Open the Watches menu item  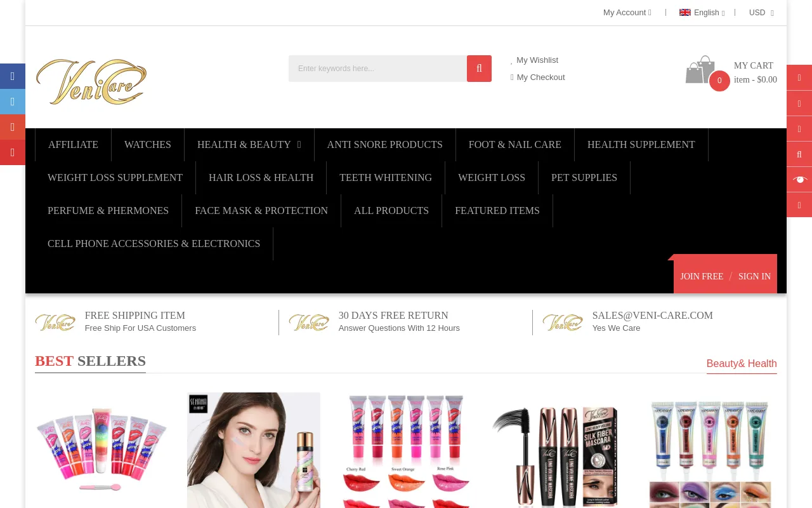coord(147,145)
